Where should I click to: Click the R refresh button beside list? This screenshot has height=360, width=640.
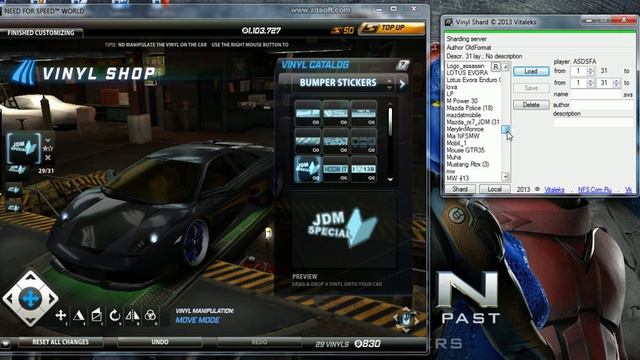click(x=496, y=67)
